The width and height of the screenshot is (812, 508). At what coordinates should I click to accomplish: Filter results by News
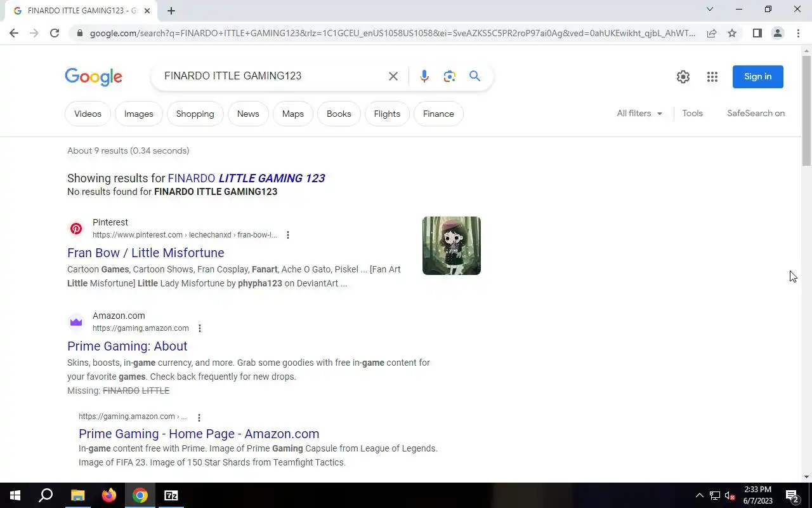pos(248,114)
